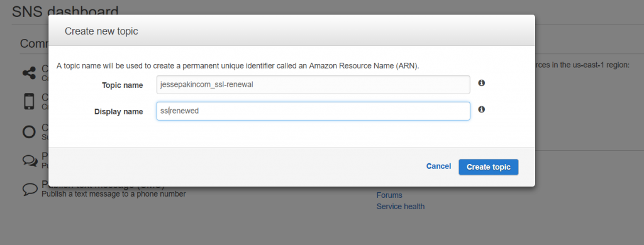Click the circle subscription icon

click(x=29, y=132)
